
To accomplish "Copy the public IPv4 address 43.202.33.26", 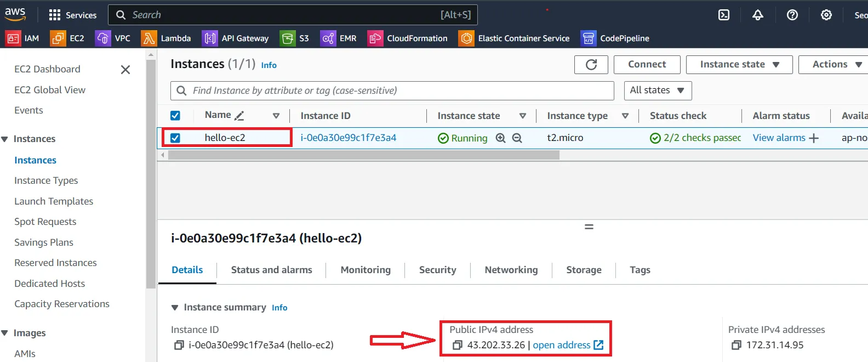I will 458,345.
